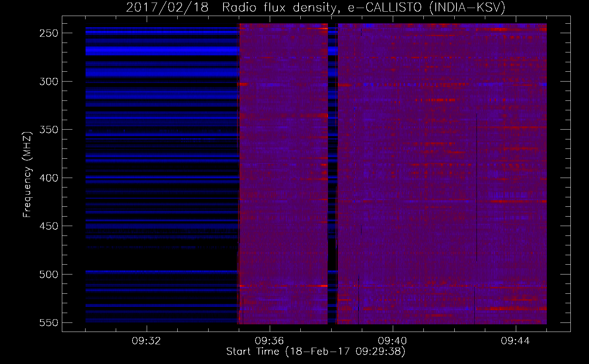Viewport: 589px width, 364px height.
Task: Click the 300 frequency tick label
Action: point(49,82)
